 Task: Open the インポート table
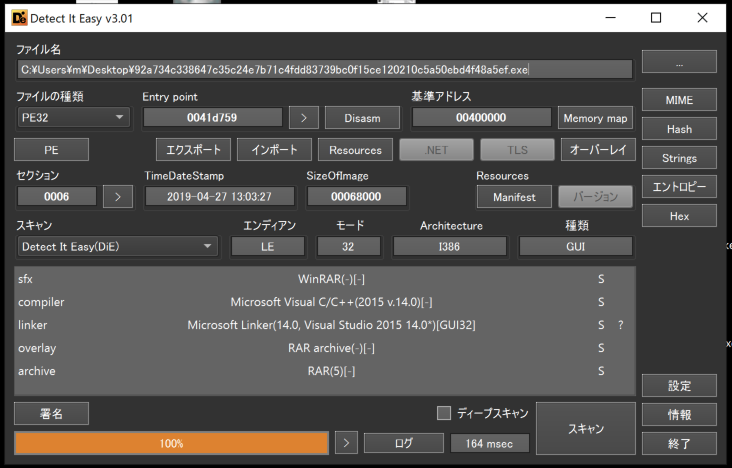point(274,150)
